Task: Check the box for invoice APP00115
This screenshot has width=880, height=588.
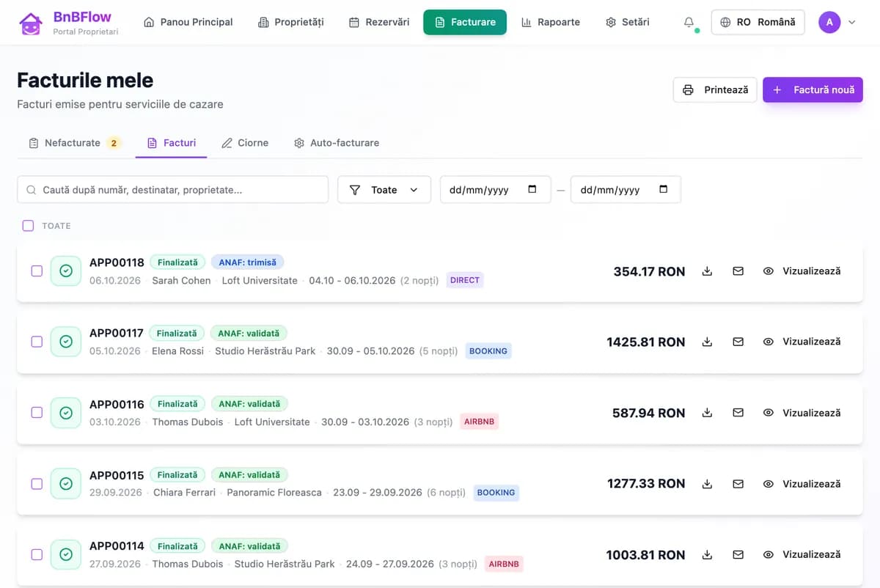Action: (x=37, y=484)
